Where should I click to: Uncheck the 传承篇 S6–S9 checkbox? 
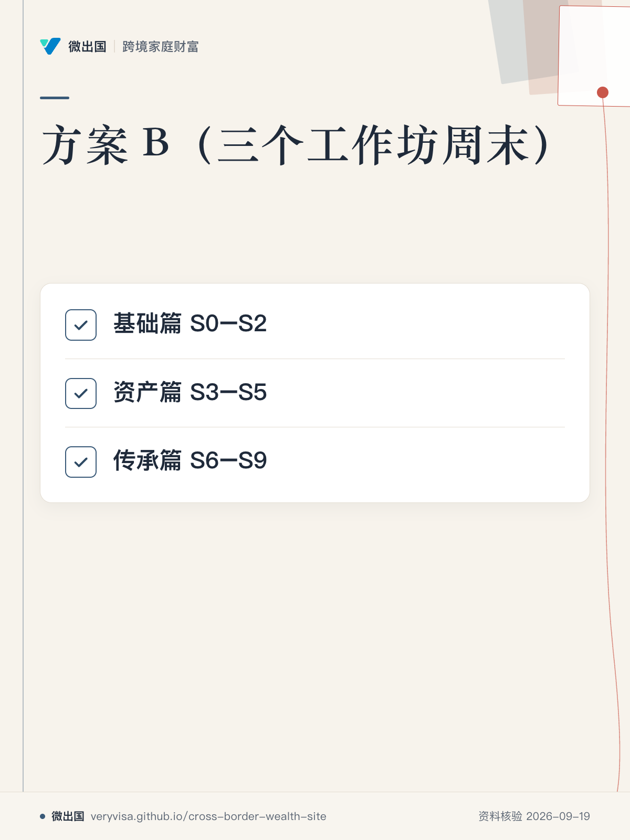pos(81,462)
